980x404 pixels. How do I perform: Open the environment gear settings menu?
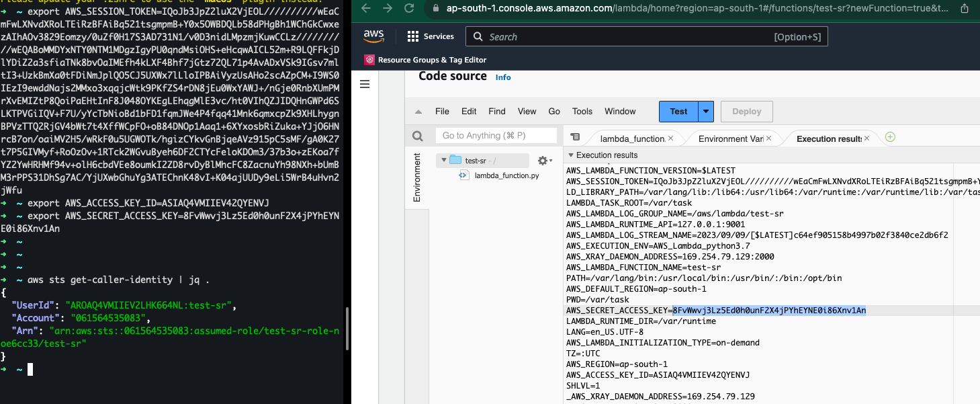545,161
